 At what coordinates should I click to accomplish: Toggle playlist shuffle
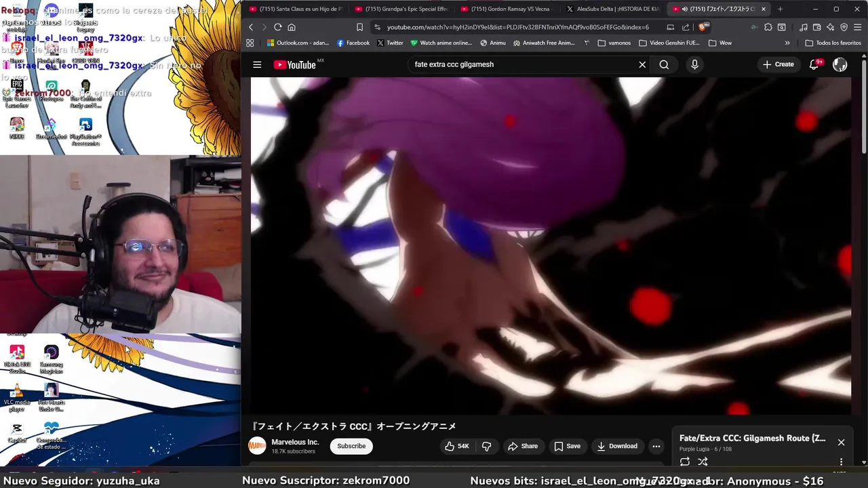[x=703, y=462]
